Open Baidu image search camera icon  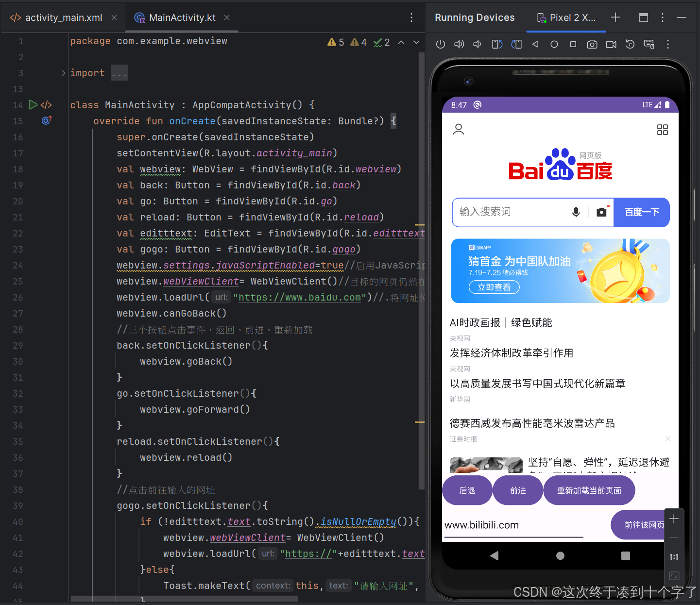(x=601, y=212)
